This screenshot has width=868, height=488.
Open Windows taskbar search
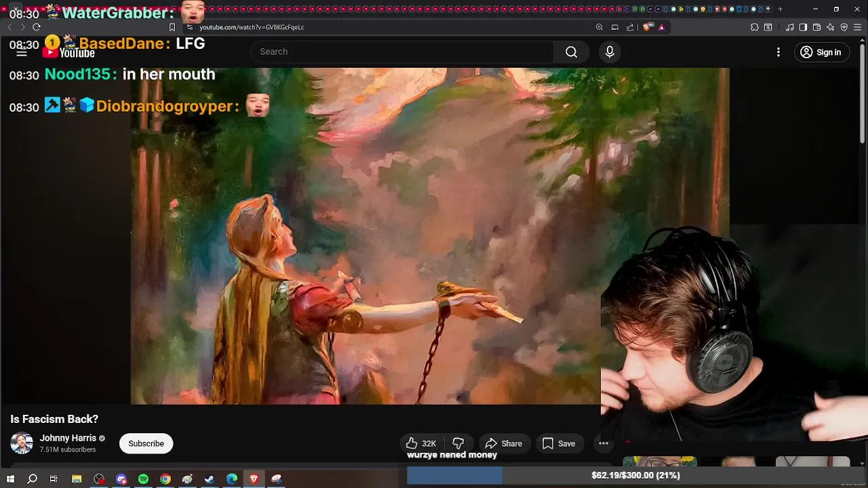pos(32,479)
